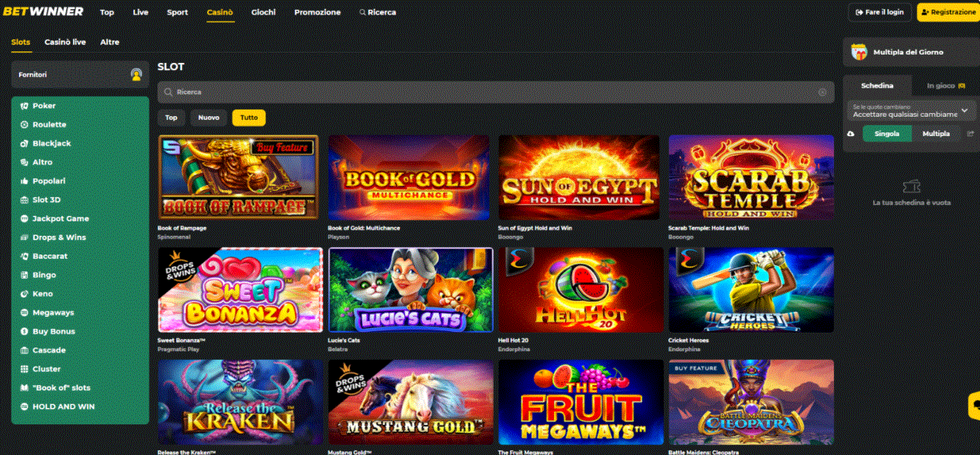Click the Slot 3D category icon

(25, 200)
